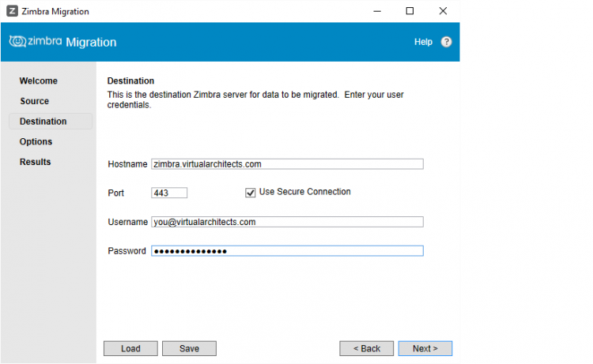Toggle Use Secure Connection checkbox

coord(251,193)
